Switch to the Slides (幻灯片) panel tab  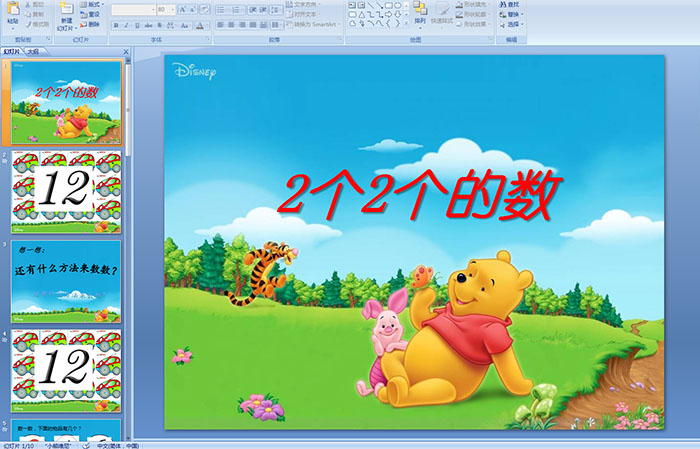(x=11, y=50)
